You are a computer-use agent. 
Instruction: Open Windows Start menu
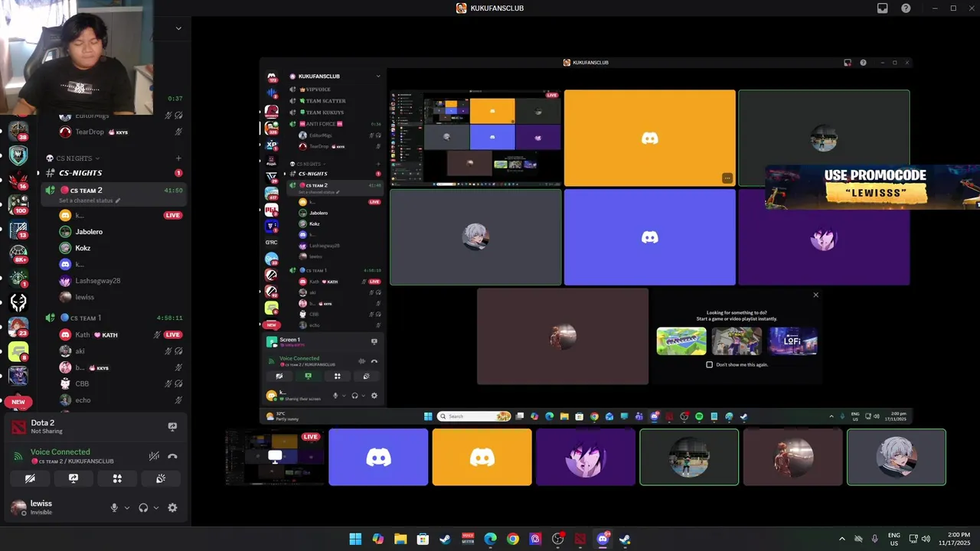355,539
